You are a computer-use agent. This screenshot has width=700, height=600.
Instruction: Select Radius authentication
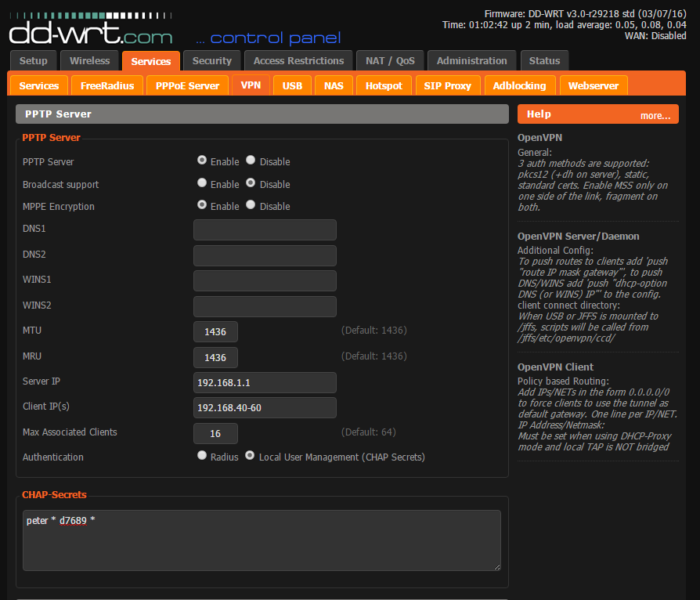coord(202,456)
